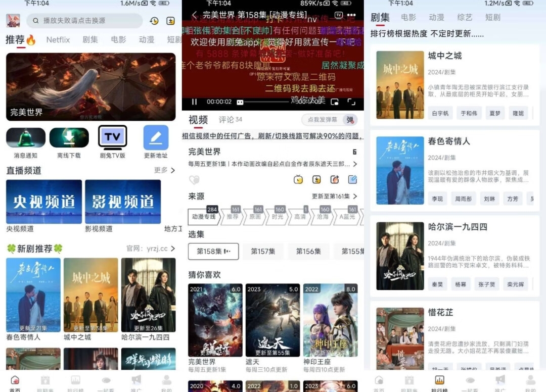Favorite 完美世界 with heart icon
Screen dimensions: 546x392
pyautogui.click(x=194, y=179)
